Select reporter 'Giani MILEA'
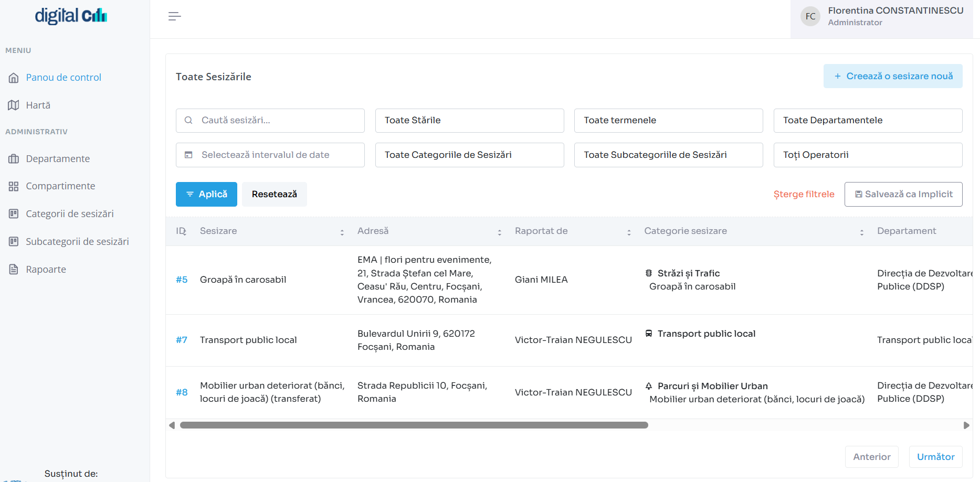Screen dimensions: 980x482 click(x=541, y=280)
